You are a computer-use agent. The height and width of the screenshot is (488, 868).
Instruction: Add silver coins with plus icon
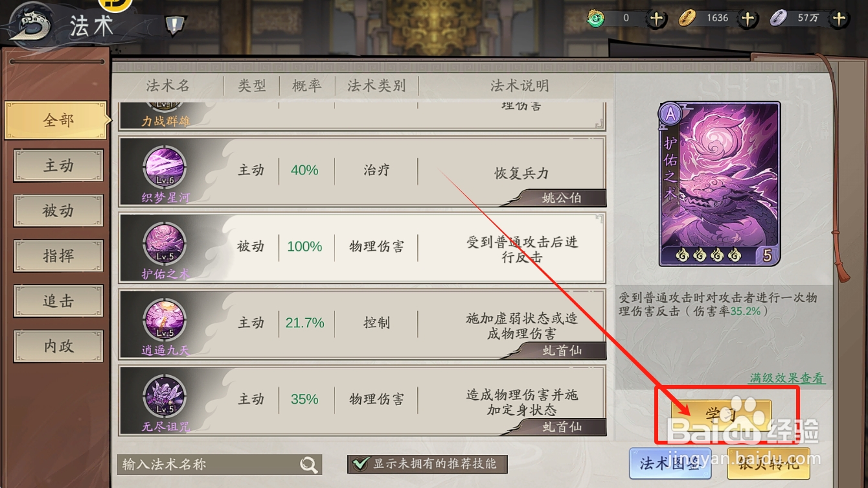pos(839,19)
